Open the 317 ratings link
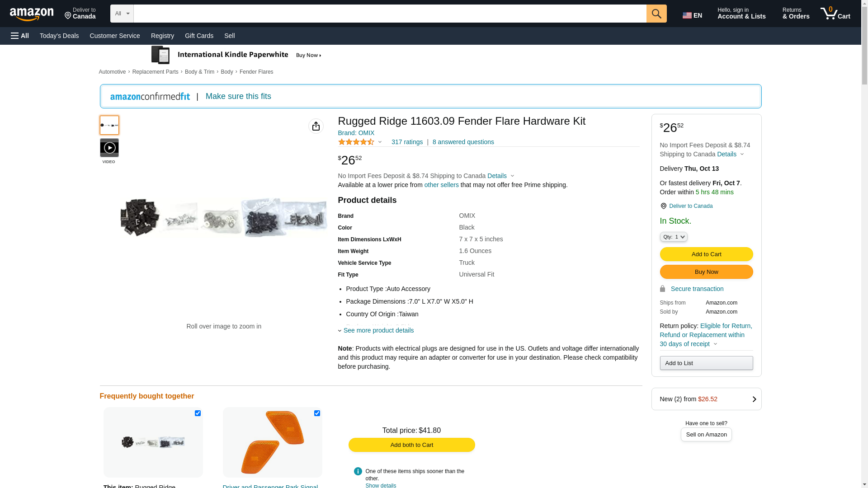 tap(407, 142)
